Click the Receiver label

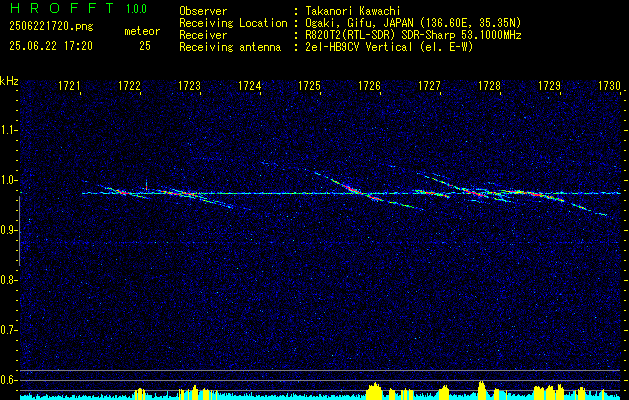point(203,35)
